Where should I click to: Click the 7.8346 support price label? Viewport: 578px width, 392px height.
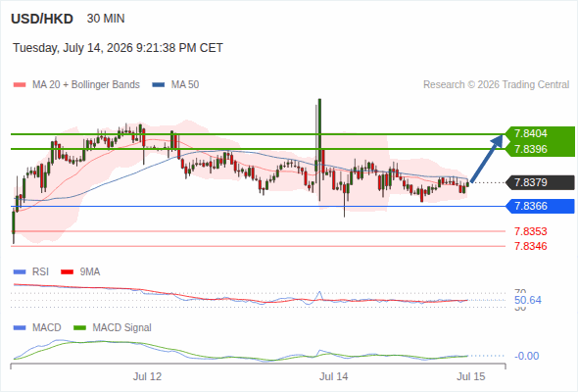pos(530,246)
